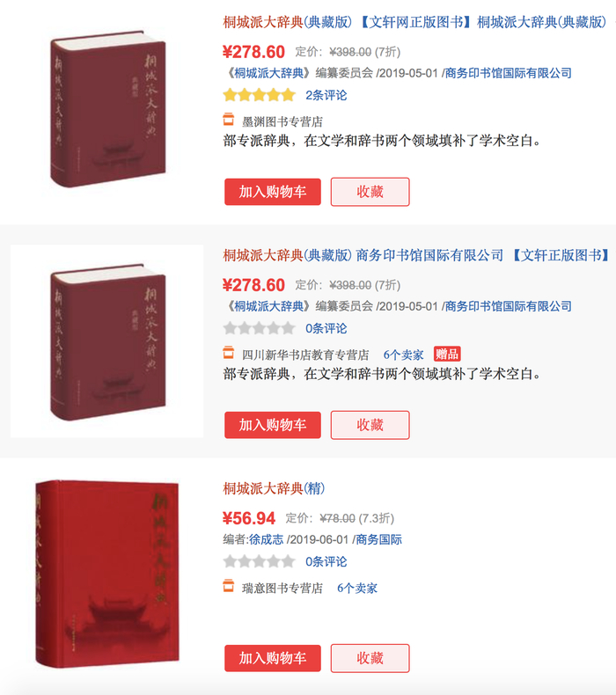
Task: Click the grey star rating of 桐城派大辞典(精)
Action: click(x=259, y=561)
